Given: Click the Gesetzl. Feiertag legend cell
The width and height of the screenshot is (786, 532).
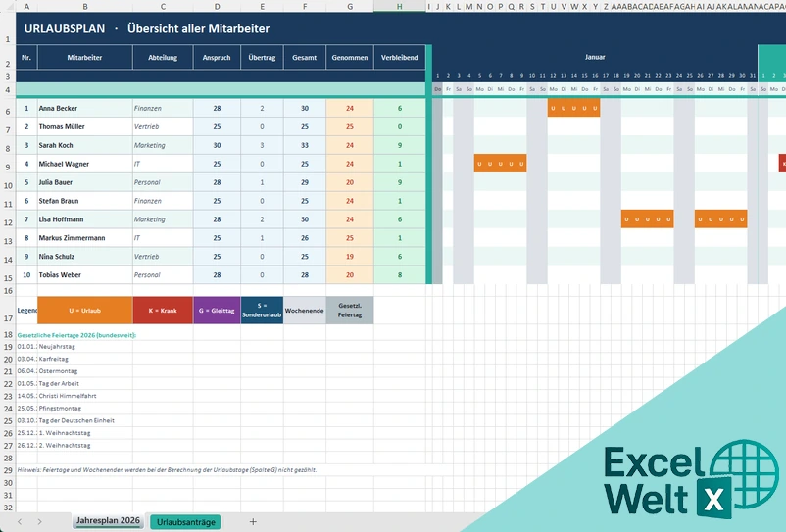Looking at the screenshot, I should pyautogui.click(x=350, y=311).
